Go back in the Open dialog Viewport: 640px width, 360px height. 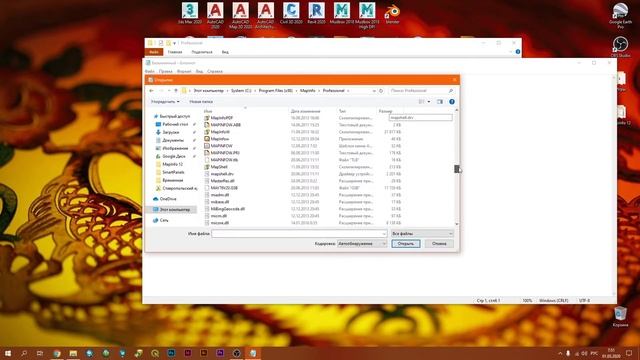point(151,91)
